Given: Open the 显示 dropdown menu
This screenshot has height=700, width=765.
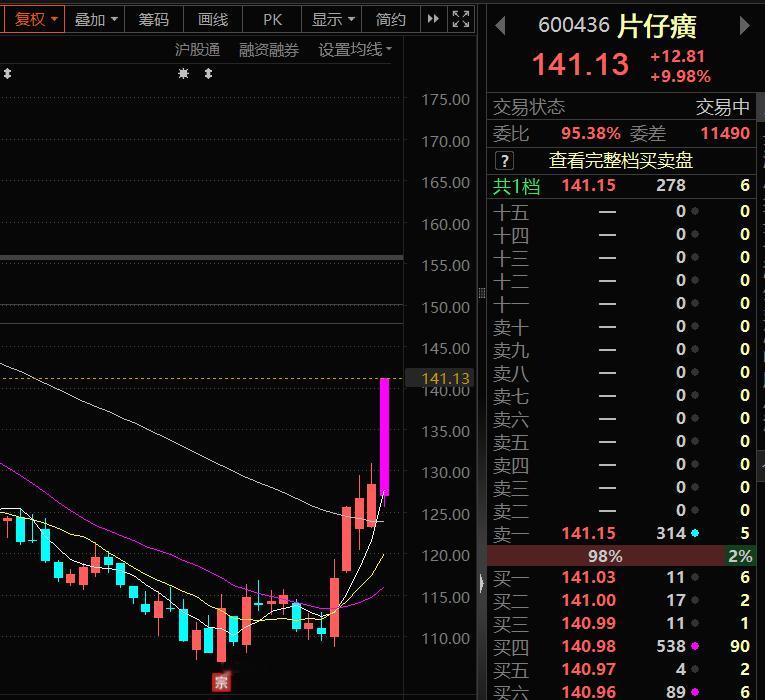Looking at the screenshot, I should pyautogui.click(x=332, y=20).
